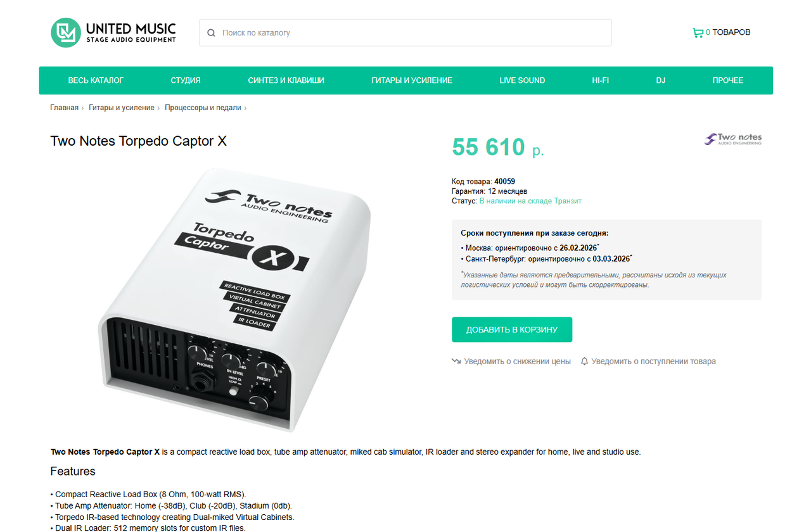
Task: Go to Процессоры и педали breadcrumb
Action: pyautogui.click(x=203, y=108)
